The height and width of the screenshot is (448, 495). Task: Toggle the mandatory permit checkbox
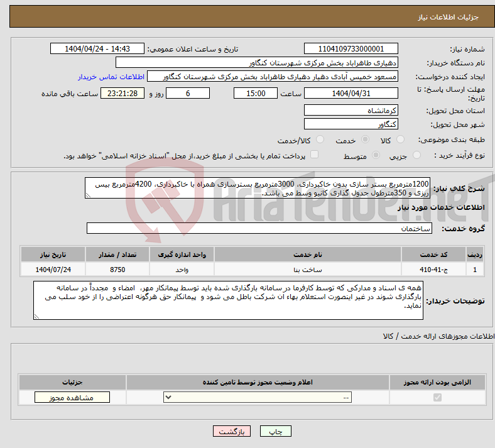[x=437, y=397]
